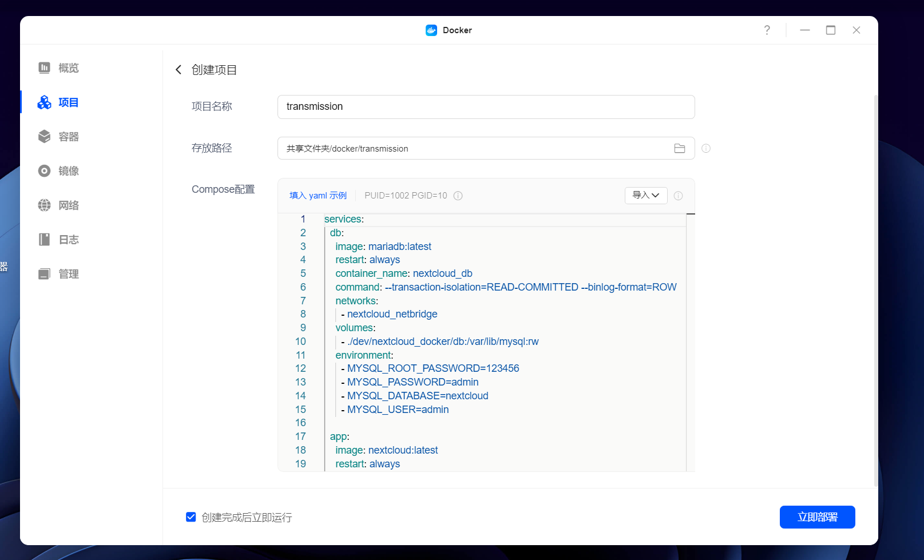Click 'services:' on line 1

pos(344,219)
